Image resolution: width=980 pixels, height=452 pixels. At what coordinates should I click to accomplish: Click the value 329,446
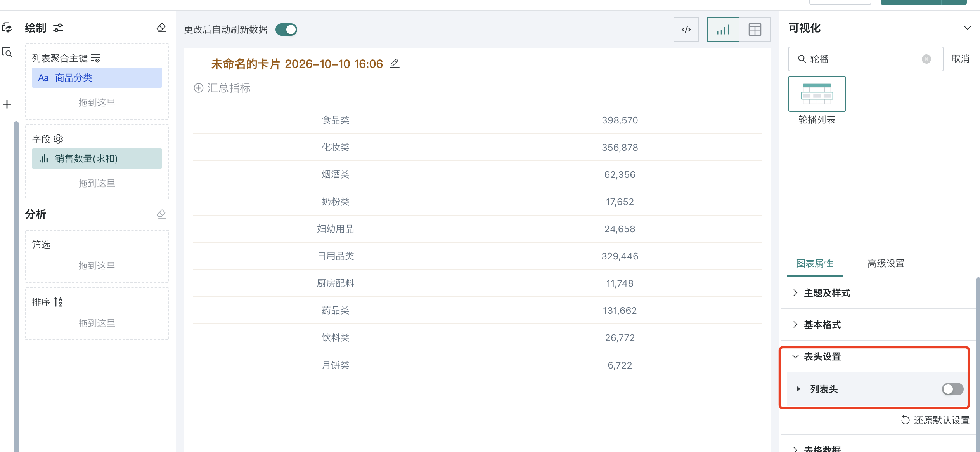(x=620, y=256)
